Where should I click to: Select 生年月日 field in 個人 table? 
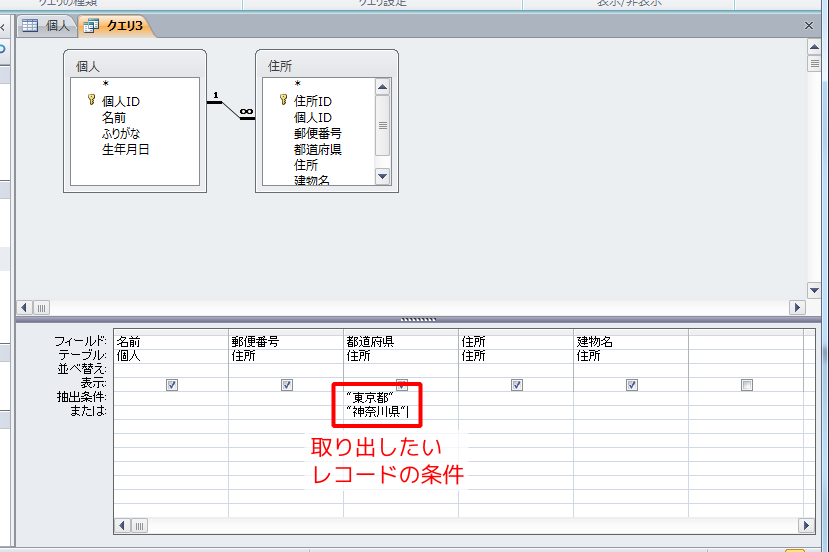pyautogui.click(x=125, y=150)
